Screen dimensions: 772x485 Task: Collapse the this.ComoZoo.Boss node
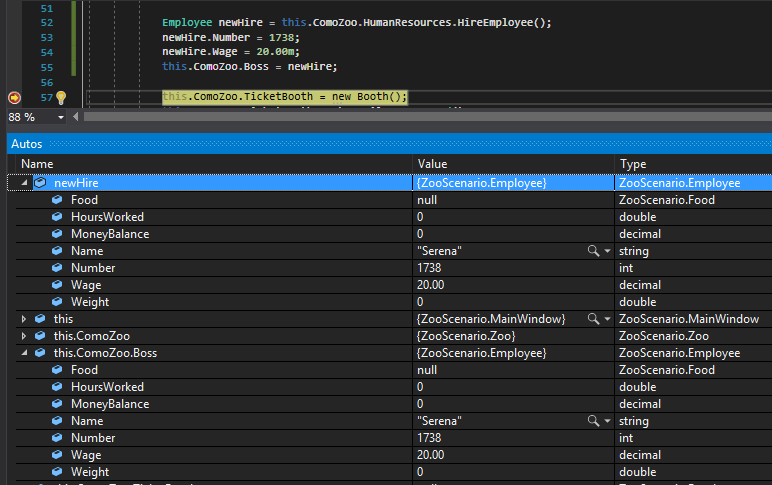pos(24,353)
